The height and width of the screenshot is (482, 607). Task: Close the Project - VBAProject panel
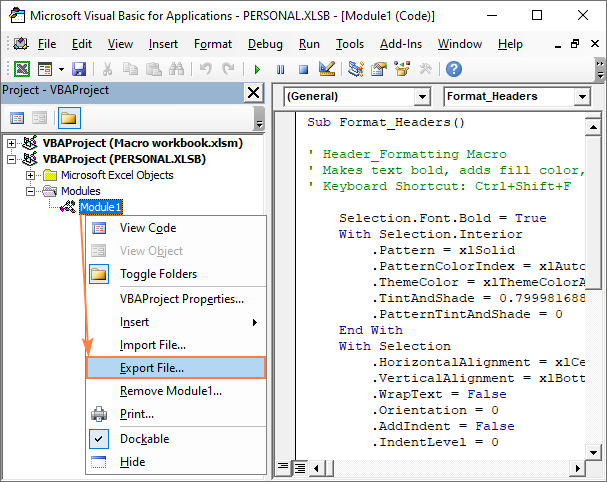[253, 92]
